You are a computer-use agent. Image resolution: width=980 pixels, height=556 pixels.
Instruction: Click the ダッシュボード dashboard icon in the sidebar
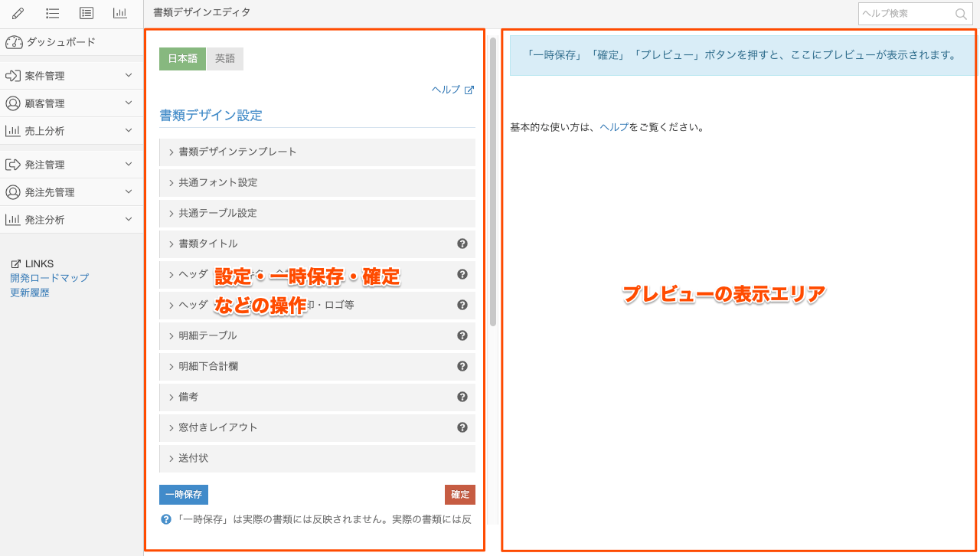click(x=14, y=42)
